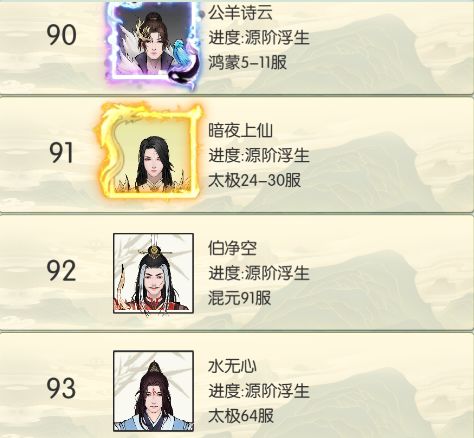
Task: Click rank number 91
Action: point(61,153)
